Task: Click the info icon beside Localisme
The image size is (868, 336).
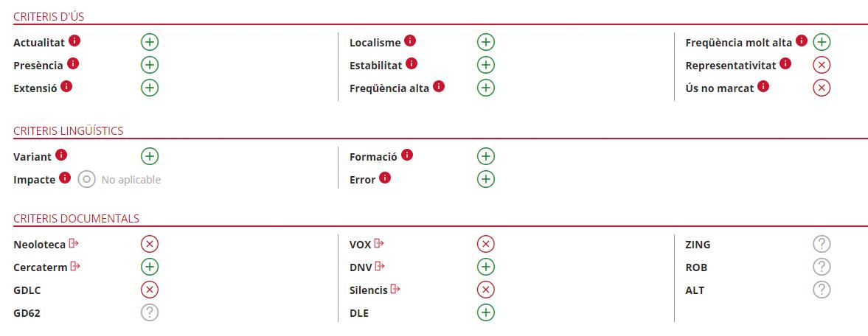Action: click(x=410, y=41)
